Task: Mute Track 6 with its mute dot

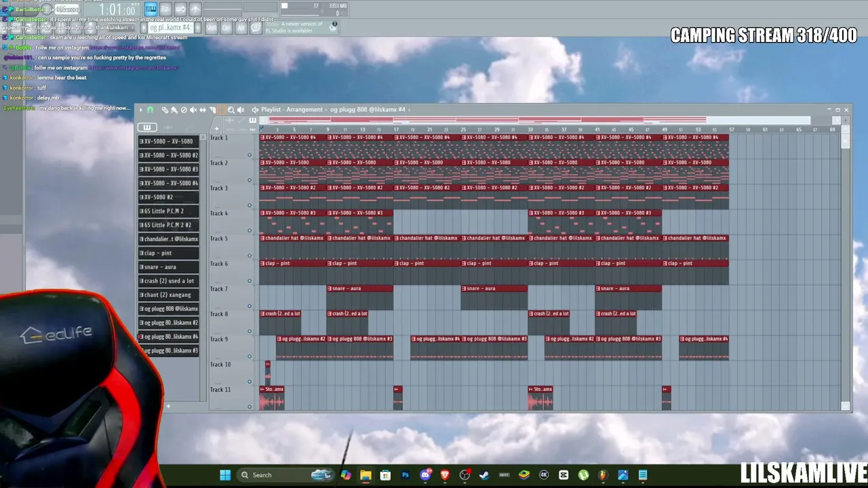Action: pos(250,281)
